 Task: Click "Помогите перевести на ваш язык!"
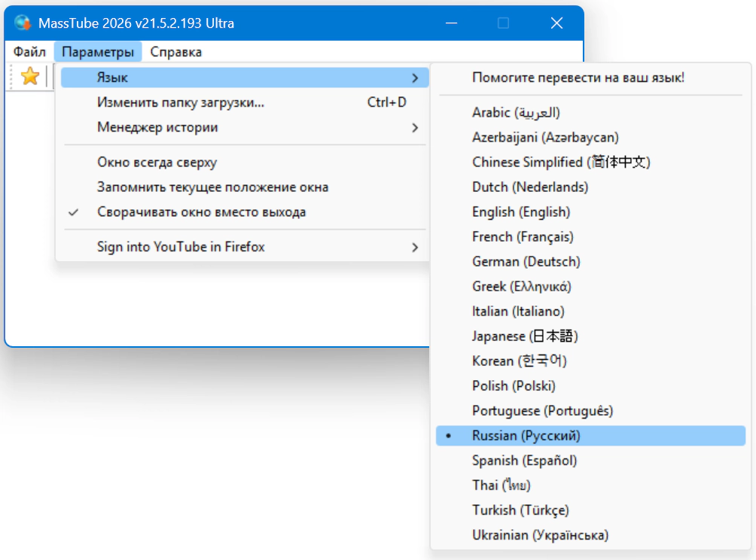click(x=578, y=78)
